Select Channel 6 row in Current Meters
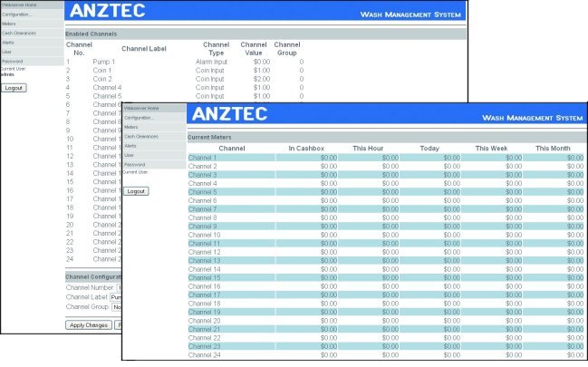 click(x=386, y=200)
